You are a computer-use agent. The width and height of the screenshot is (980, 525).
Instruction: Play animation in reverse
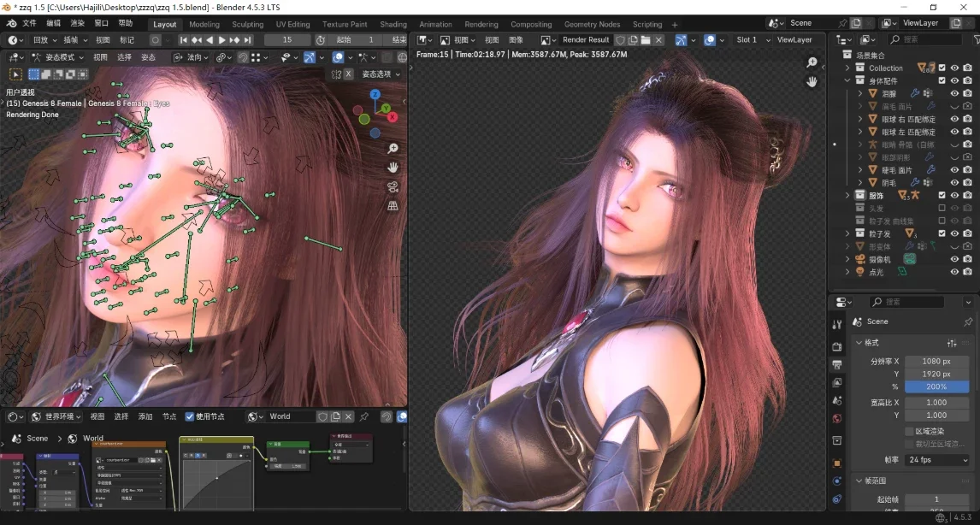209,39
